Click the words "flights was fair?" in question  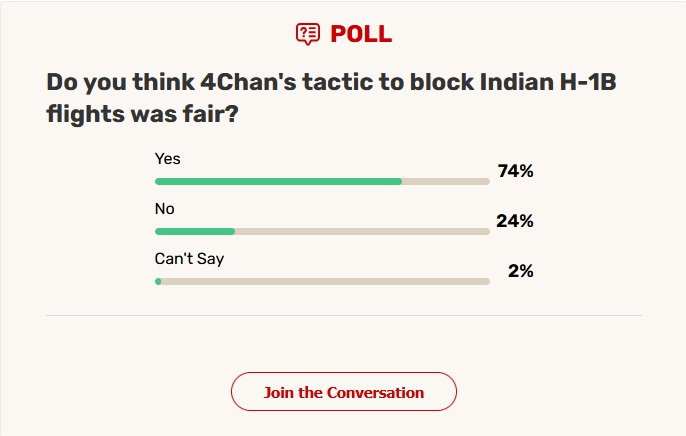coord(143,115)
